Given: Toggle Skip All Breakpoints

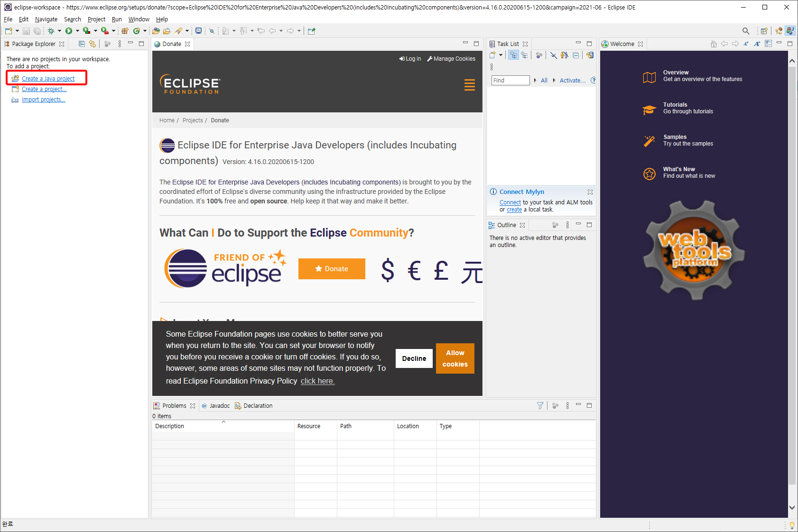Looking at the screenshot, I should pyautogui.click(x=212, y=31).
